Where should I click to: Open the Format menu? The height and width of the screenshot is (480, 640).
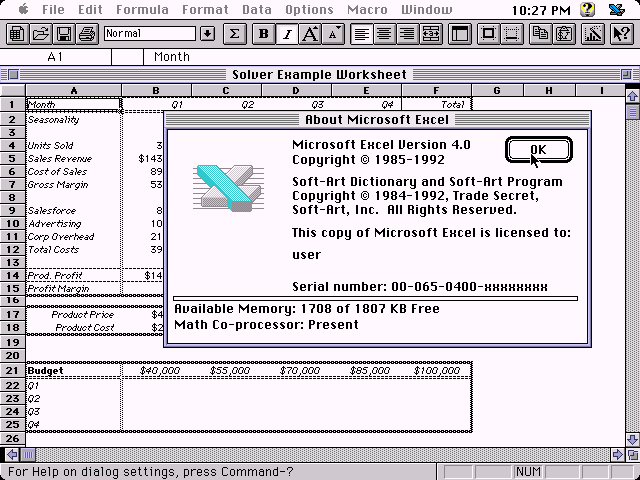click(x=205, y=9)
